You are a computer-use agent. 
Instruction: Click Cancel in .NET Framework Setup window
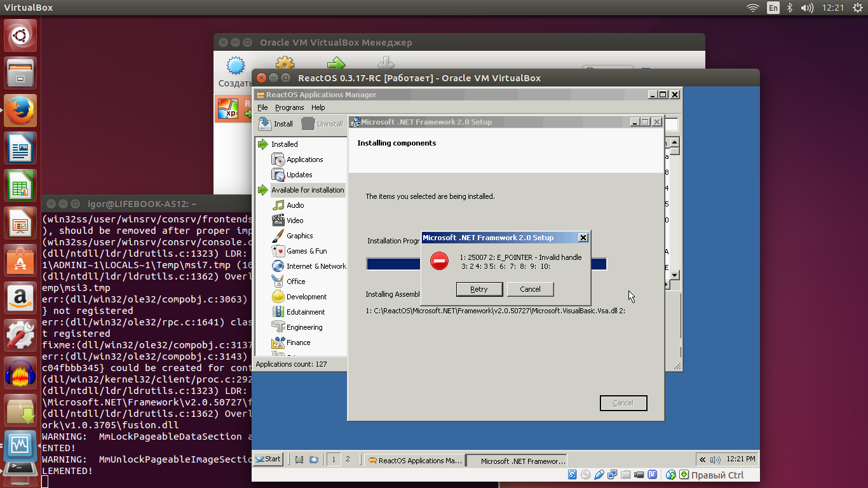coord(623,403)
